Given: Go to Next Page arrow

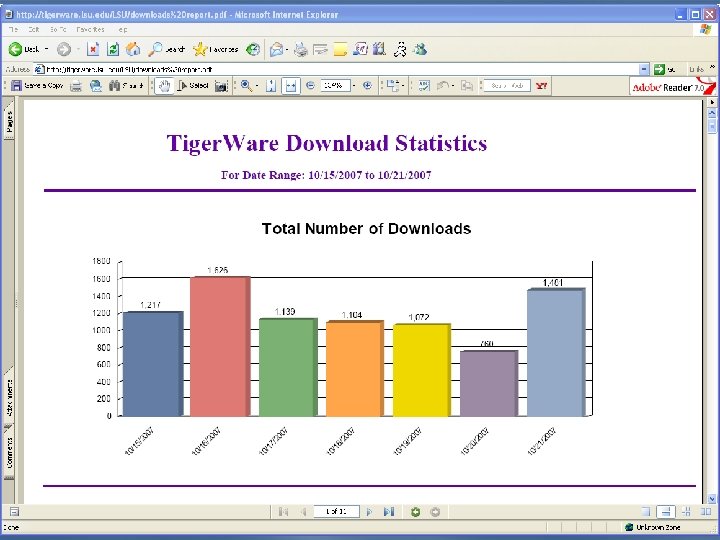Looking at the screenshot, I should pyautogui.click(x=369, y=512).
